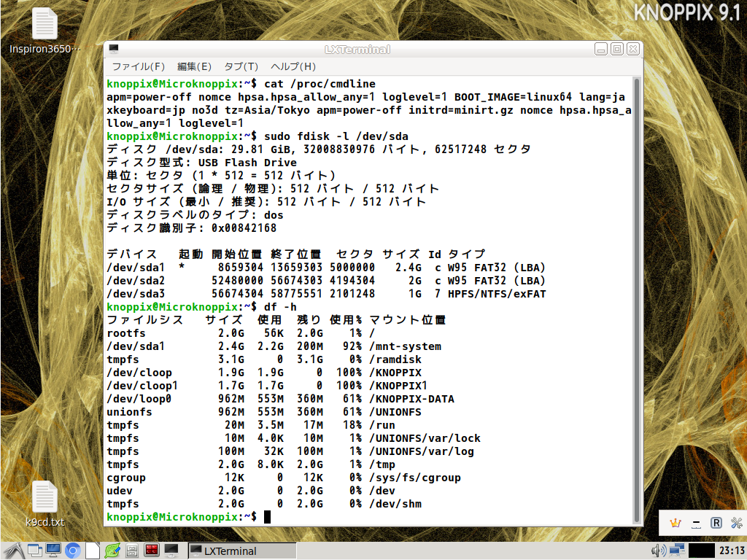Click the start sector value '8659304'
This screenshot has height=560, width=747.
(241, 268)
